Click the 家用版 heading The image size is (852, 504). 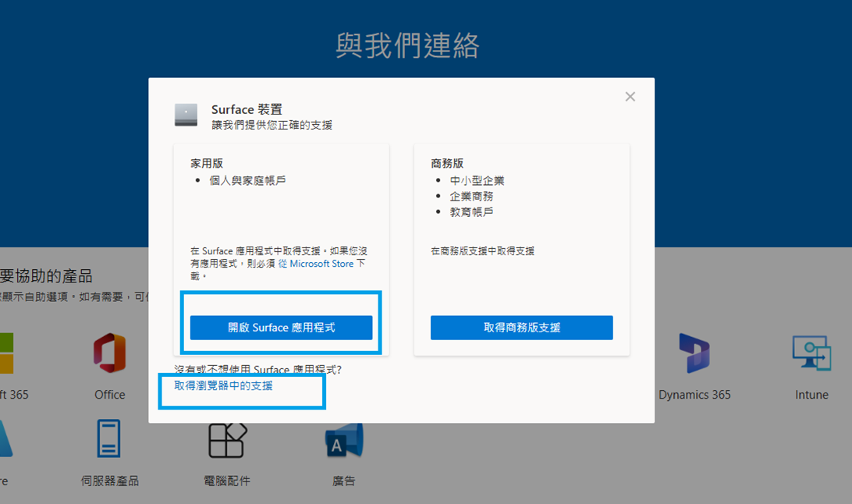207,164
